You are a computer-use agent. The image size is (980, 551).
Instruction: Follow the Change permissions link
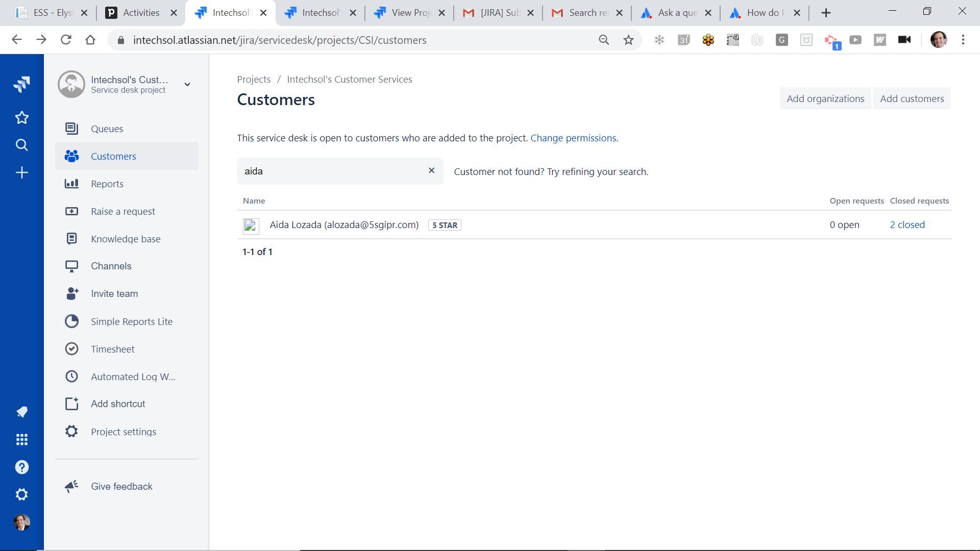pos(573,138)
